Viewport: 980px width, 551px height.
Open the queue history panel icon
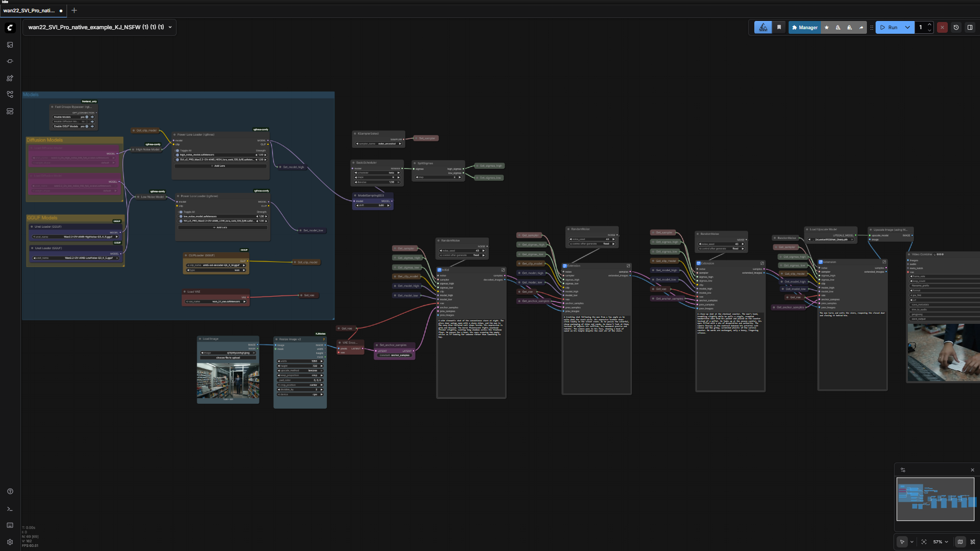click(956, 28)
